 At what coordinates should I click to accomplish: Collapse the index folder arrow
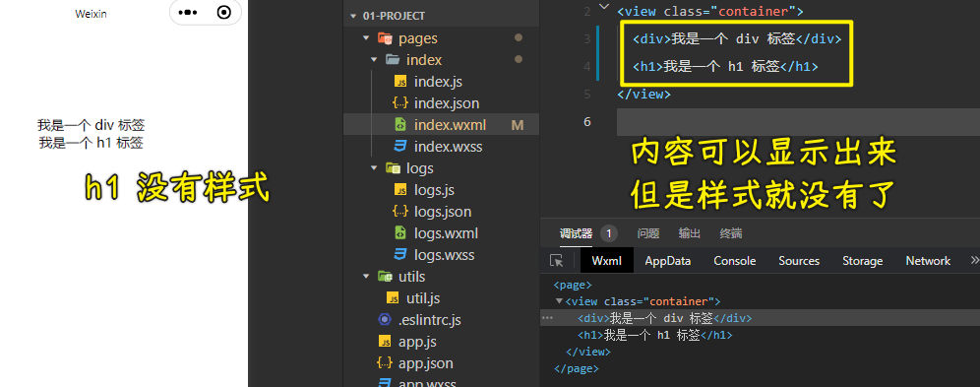tap(374, 60)
